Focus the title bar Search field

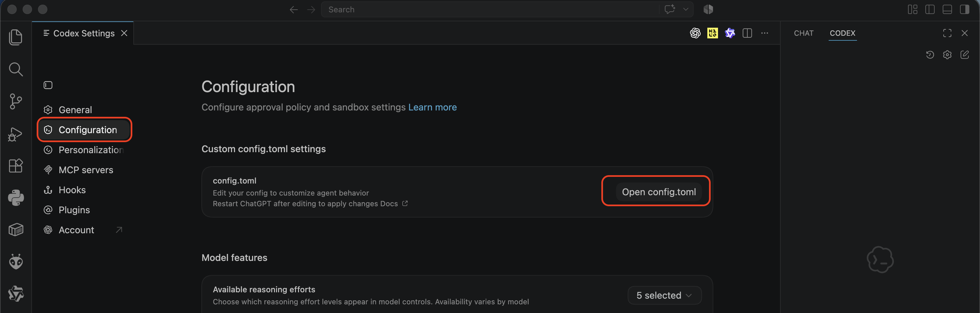tap(490, 10)
